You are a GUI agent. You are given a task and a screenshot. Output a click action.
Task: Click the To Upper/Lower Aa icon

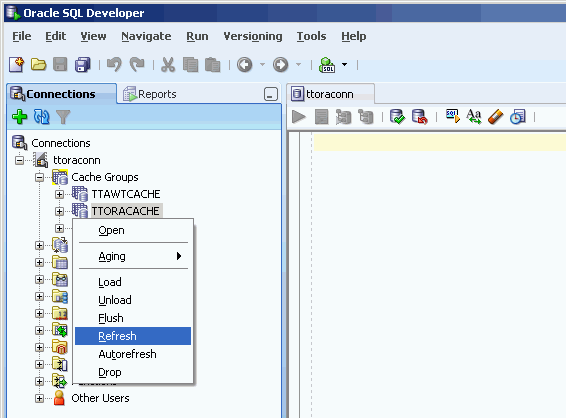point(474,117)
